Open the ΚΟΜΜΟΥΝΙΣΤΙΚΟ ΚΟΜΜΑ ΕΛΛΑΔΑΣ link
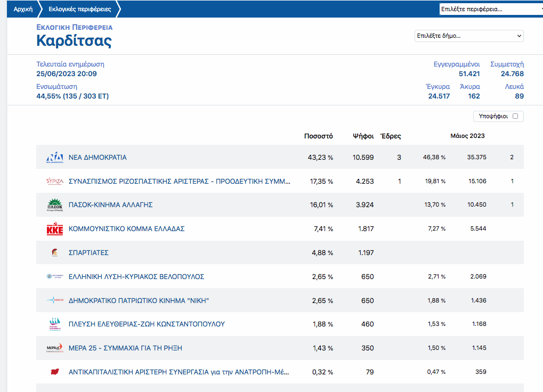 pyautogui.click(x=126, y=229)
